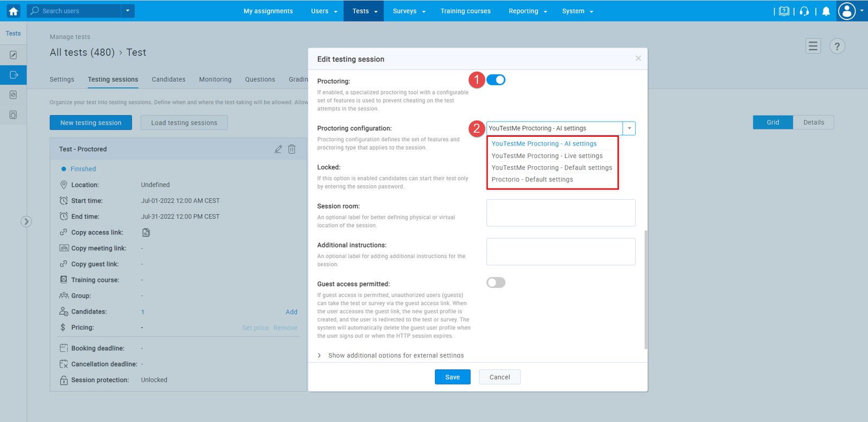The height and width of the screenshot is (422, 868).
Task: Choose Proctorio - Default settings option
Action: (x=532, y=180)
